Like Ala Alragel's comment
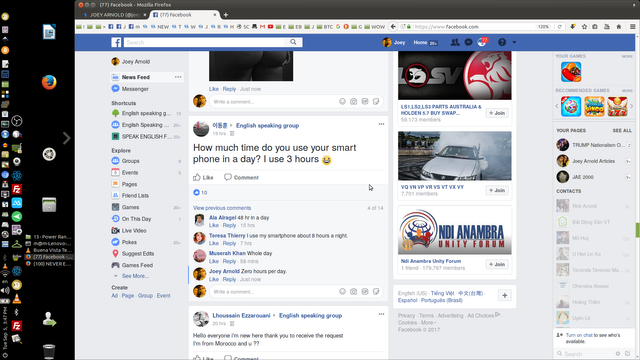 click(x=214, y=225)
